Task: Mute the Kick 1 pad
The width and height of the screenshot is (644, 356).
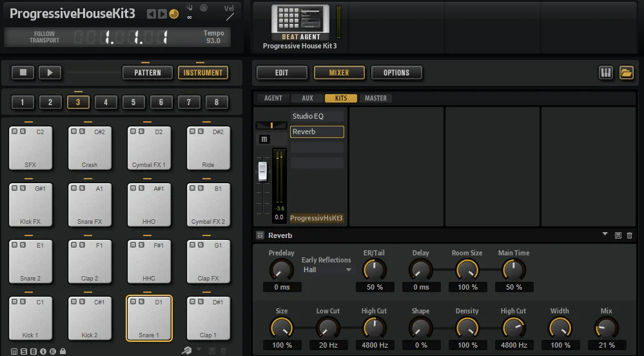Action: coord(14,302)
